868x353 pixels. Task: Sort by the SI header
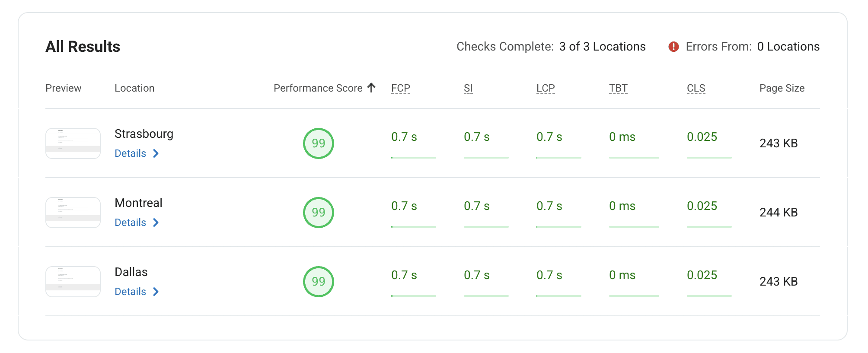[x=468, y=88]
